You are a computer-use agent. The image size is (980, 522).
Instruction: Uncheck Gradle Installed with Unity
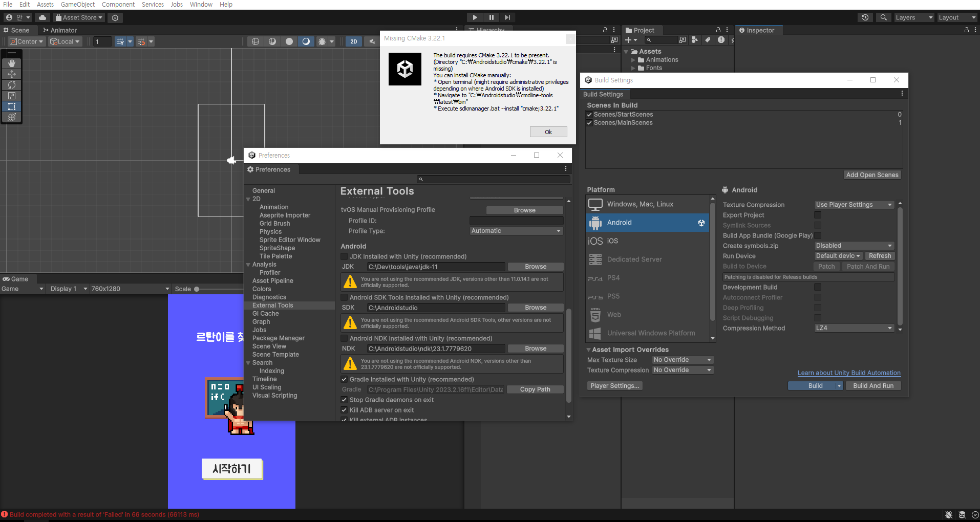[344, 379]
